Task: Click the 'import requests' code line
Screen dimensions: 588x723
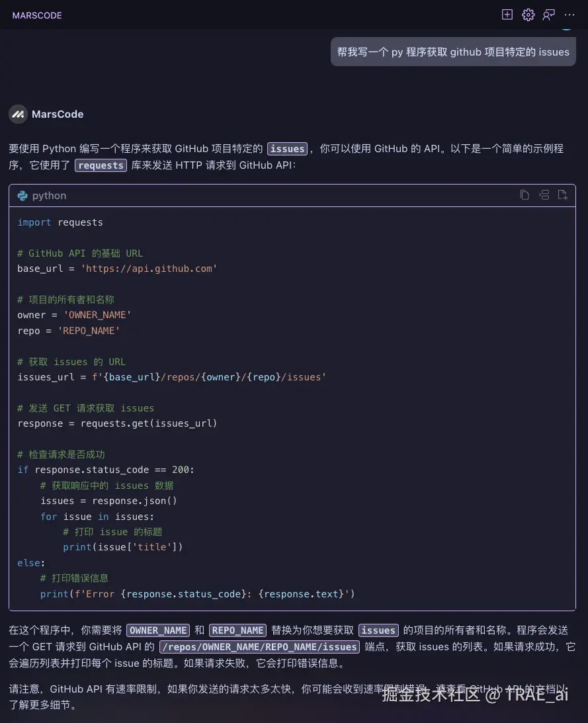Action: pyautogui.click(x=60, y=222)
